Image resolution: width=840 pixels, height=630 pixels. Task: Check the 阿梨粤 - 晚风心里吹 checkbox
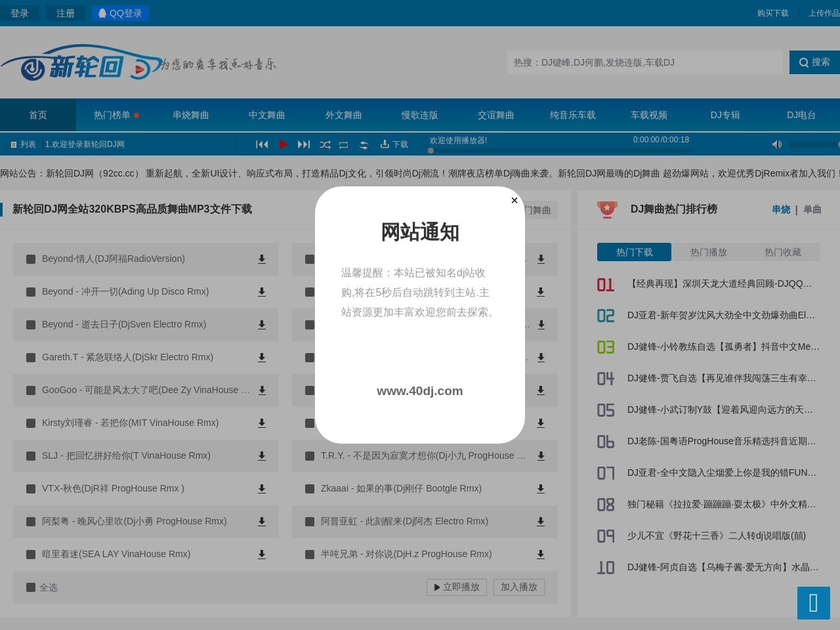[x=31, y=522]
